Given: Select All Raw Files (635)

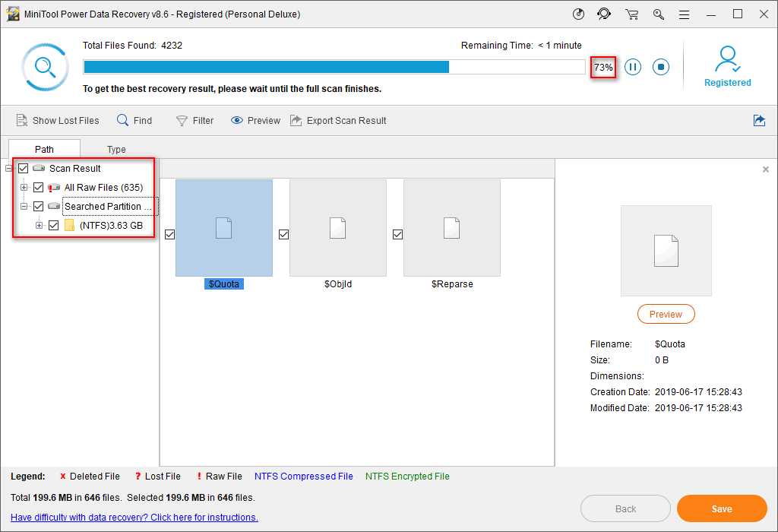Looking at the screenshot, I should [103, 187].
